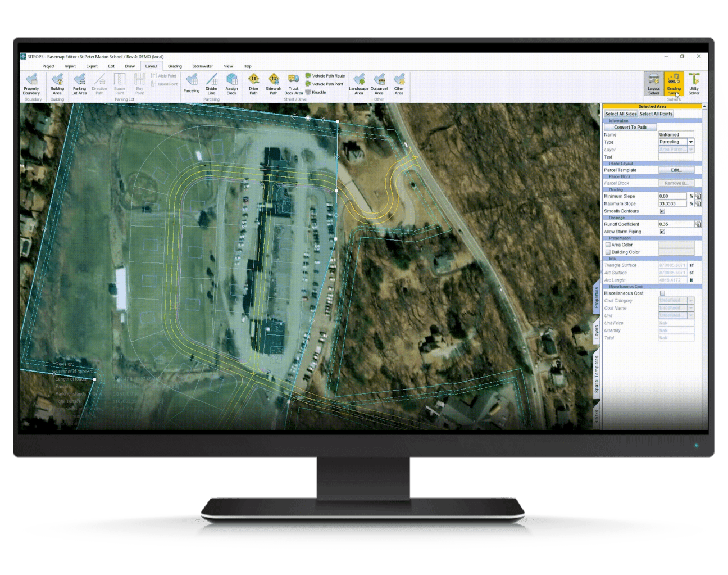The width and height of the screenshot is (728, 575).
Task: Enable the Area Color checkbox
Action: pos(608,245)
